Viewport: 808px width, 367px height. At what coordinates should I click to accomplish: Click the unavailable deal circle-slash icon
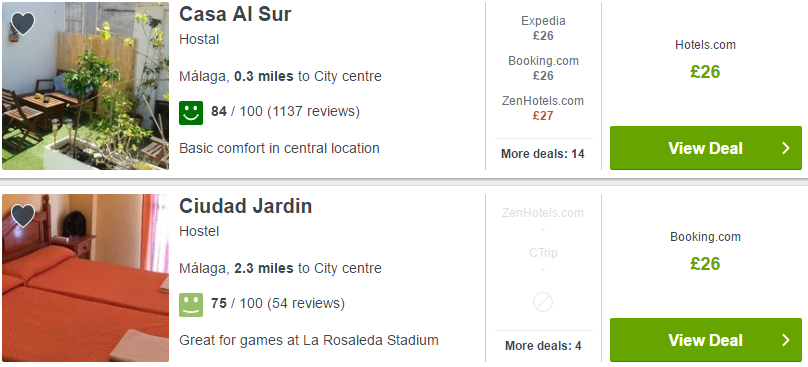click(x=543, y=302)
